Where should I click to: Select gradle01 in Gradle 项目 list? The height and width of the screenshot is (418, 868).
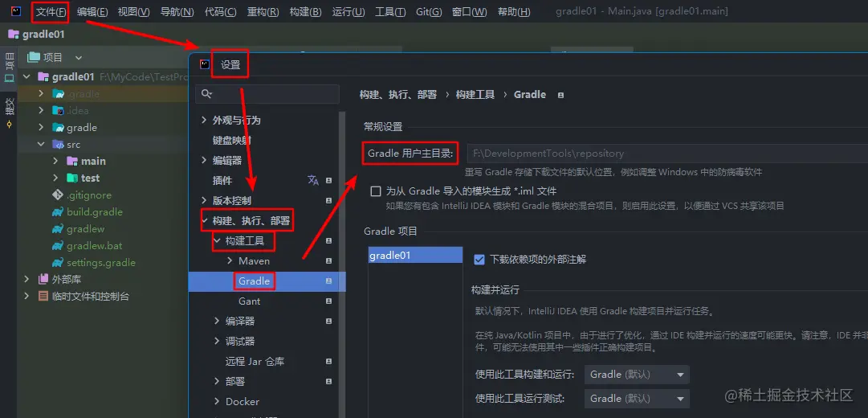coord(415,256)
